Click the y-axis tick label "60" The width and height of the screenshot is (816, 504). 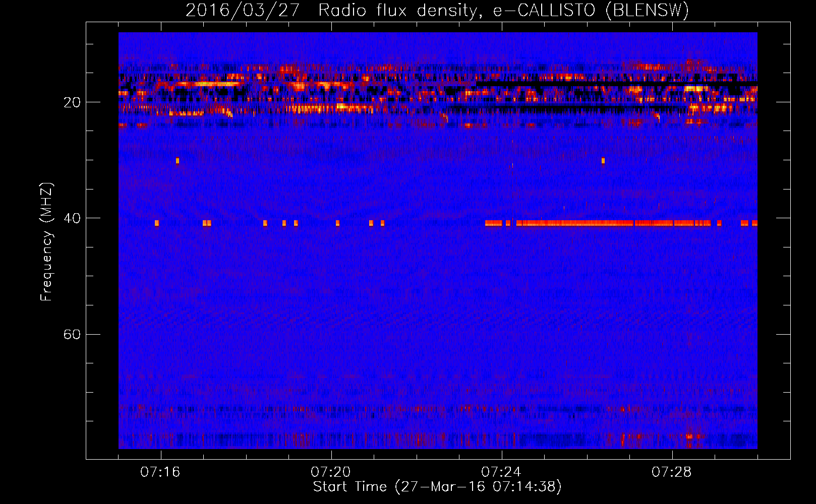pyautogui.click(x=72, y=335)
